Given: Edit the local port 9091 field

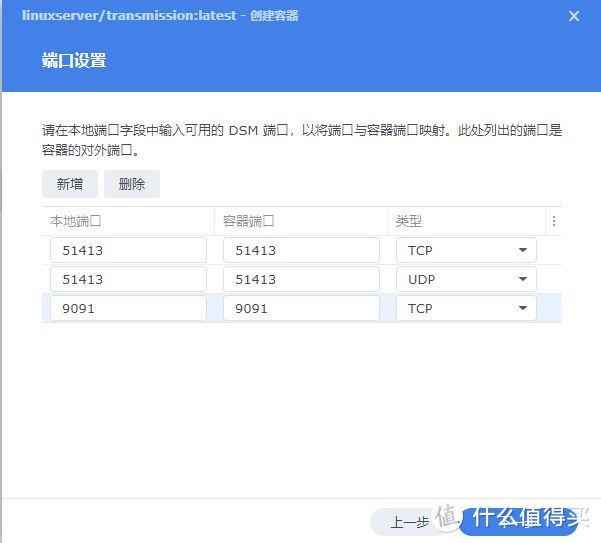Looking at the screenshot, I should 128,308.
